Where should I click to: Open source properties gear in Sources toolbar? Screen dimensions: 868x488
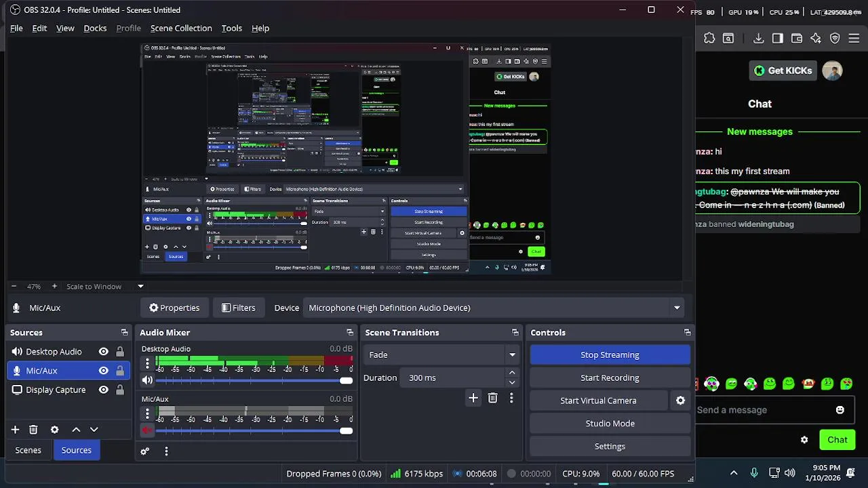point(55,430)
